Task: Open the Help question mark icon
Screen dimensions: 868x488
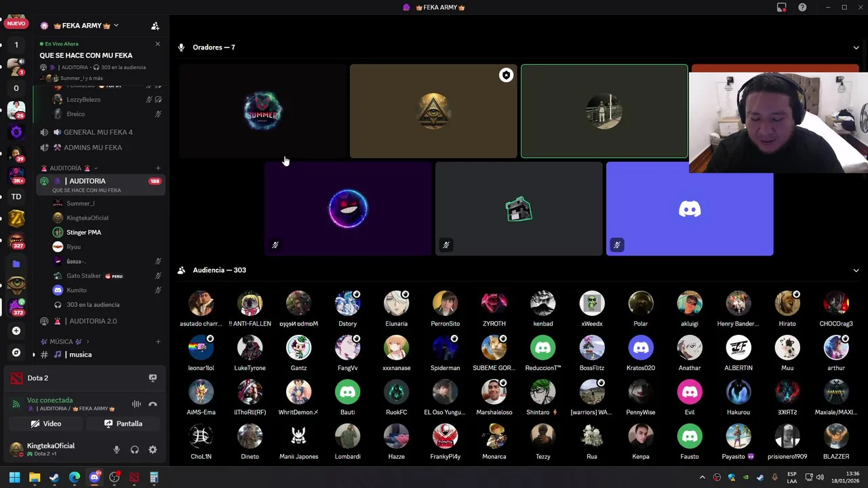Action: point(802,7)
